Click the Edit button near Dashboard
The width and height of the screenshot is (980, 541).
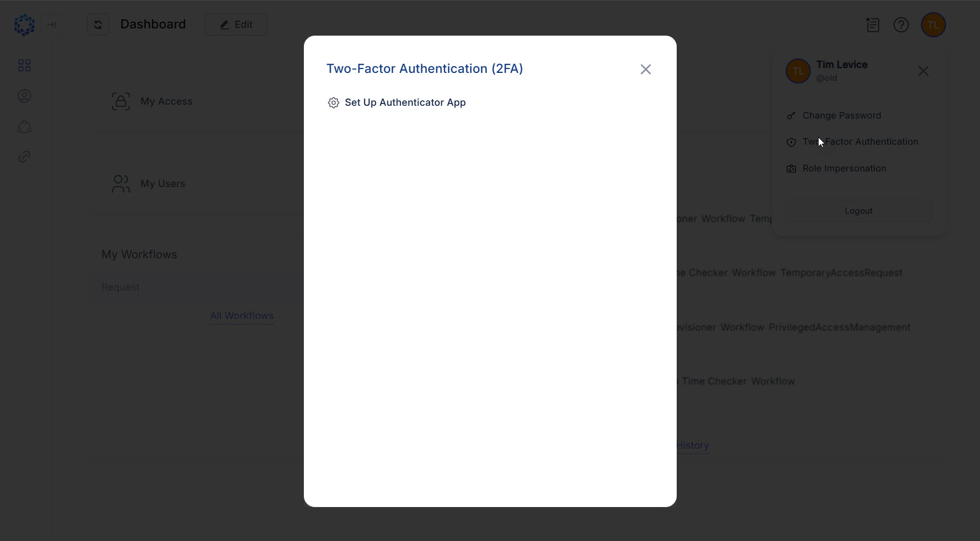point(236,24)
